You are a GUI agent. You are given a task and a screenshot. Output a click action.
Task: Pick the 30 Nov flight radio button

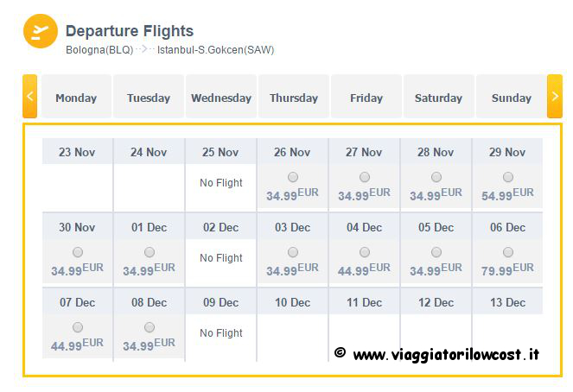pyautogui.click(x=78, y=252)
